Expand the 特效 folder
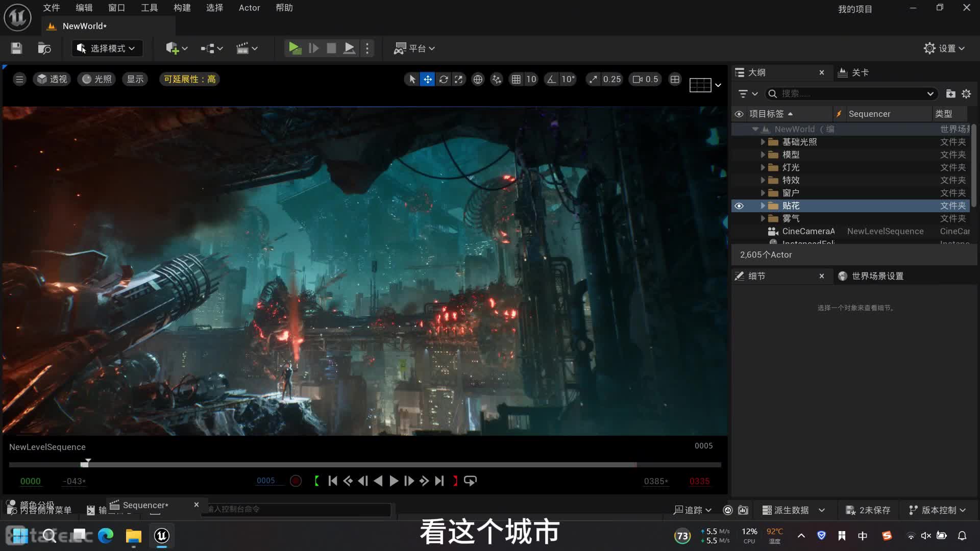980x551 pixels. click(763, 180)
